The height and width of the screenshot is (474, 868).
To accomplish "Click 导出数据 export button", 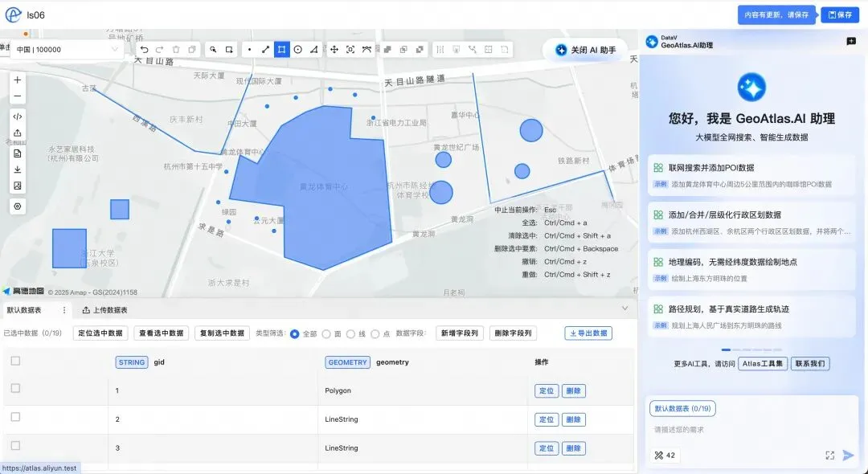I will coord(588,333).
